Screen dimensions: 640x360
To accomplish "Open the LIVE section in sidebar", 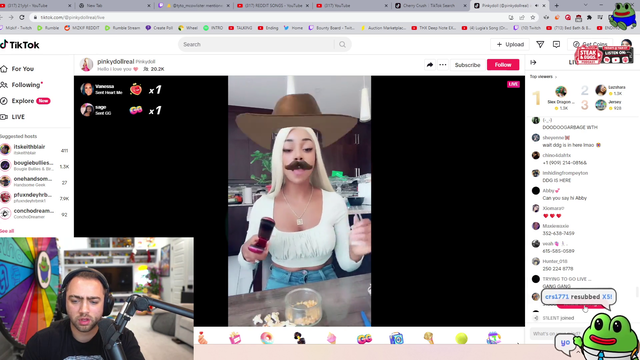I will pos(18,117).
